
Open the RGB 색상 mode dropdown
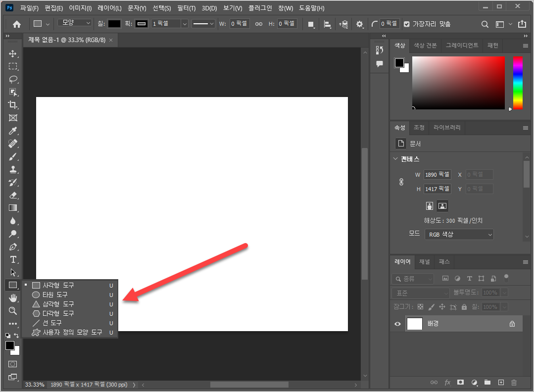coord(459,234)
